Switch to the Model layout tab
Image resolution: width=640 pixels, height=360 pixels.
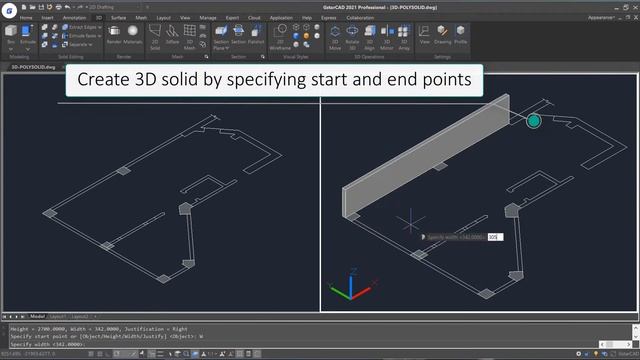38,316
